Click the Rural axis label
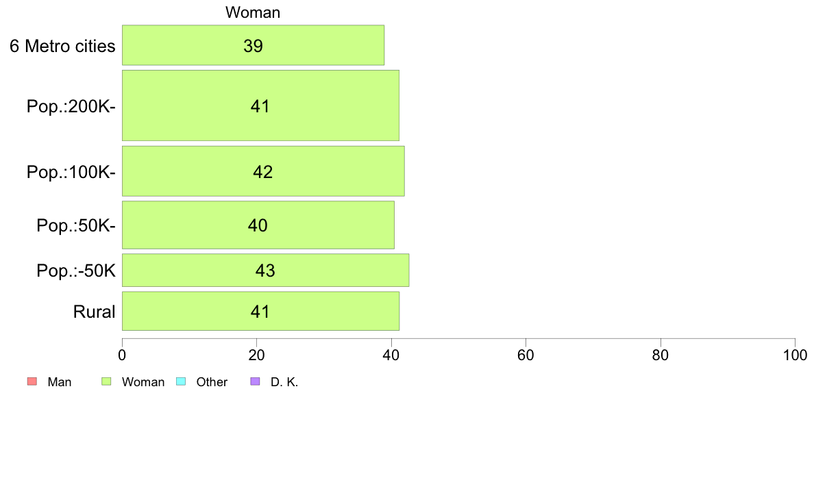 coord(94,312)
